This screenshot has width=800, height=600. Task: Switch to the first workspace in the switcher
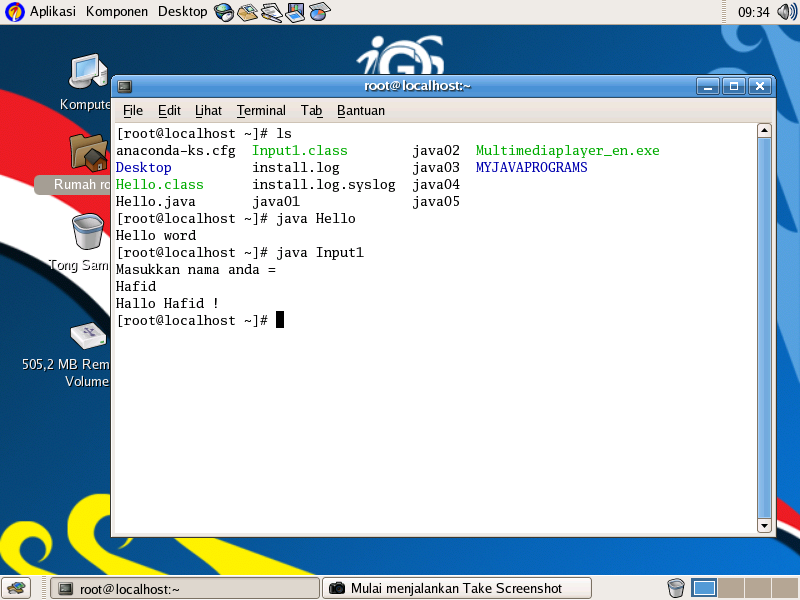pos(704,588)
